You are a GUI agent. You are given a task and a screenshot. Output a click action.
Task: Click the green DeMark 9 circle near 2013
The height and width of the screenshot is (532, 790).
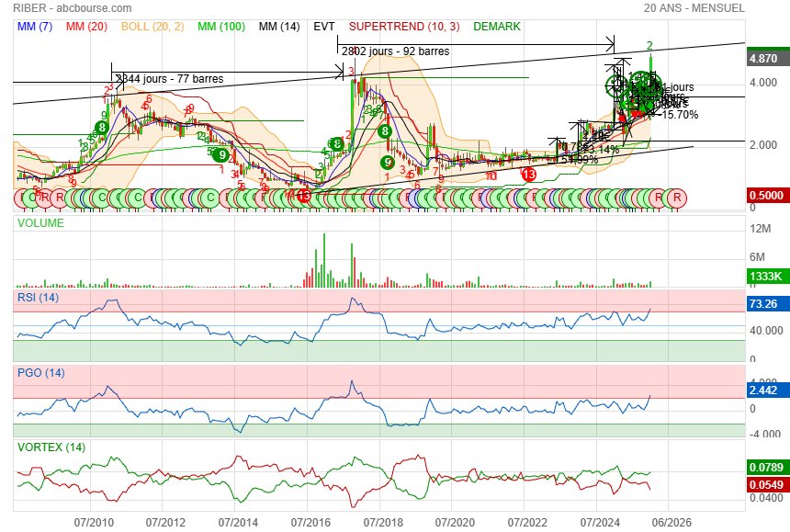[x=221, y=155]
